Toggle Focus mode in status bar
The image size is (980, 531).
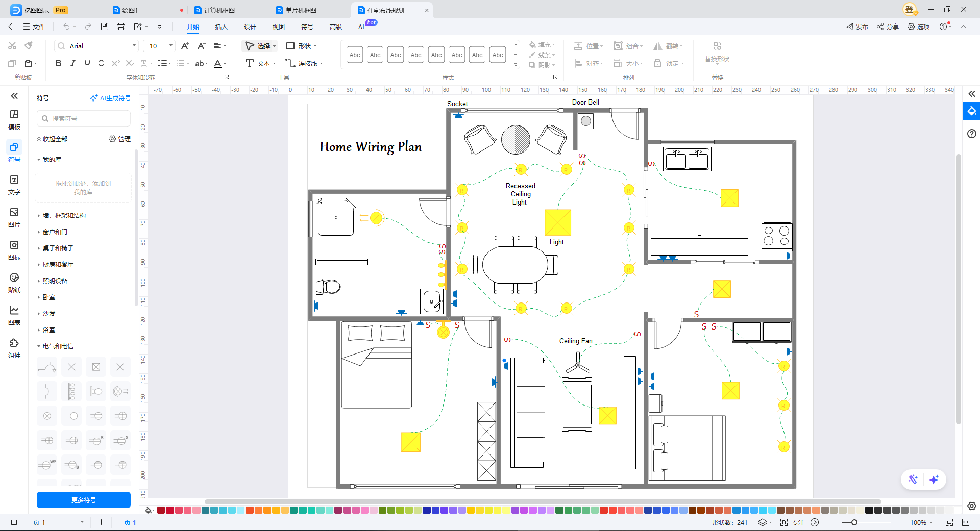click(x=792, y=522)
